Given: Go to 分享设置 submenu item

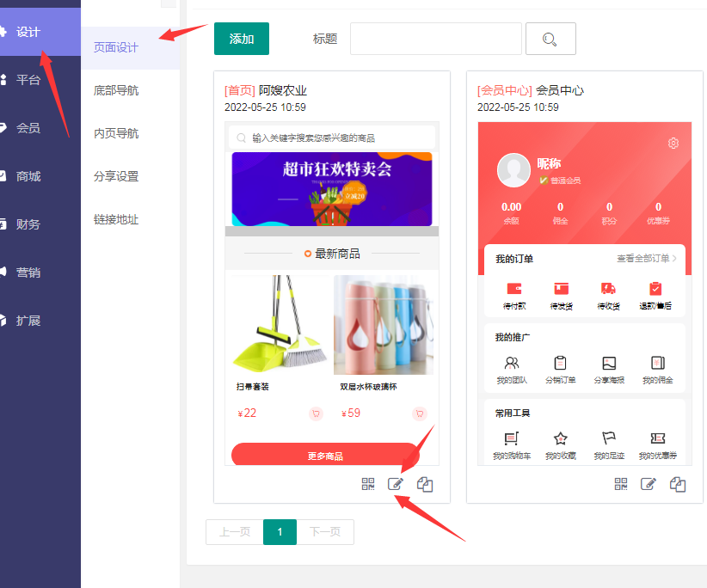Looking at the screenshot, I should 116,176.
